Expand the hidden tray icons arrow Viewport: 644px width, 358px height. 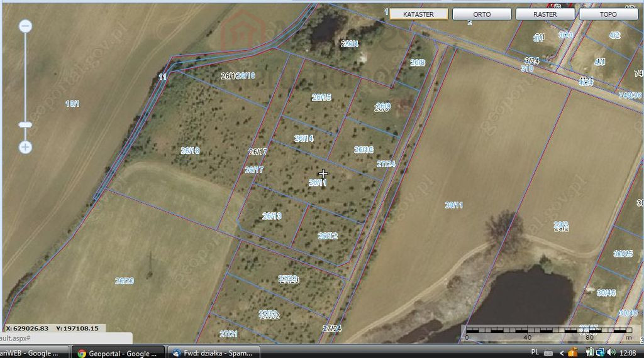pos(562,353)
